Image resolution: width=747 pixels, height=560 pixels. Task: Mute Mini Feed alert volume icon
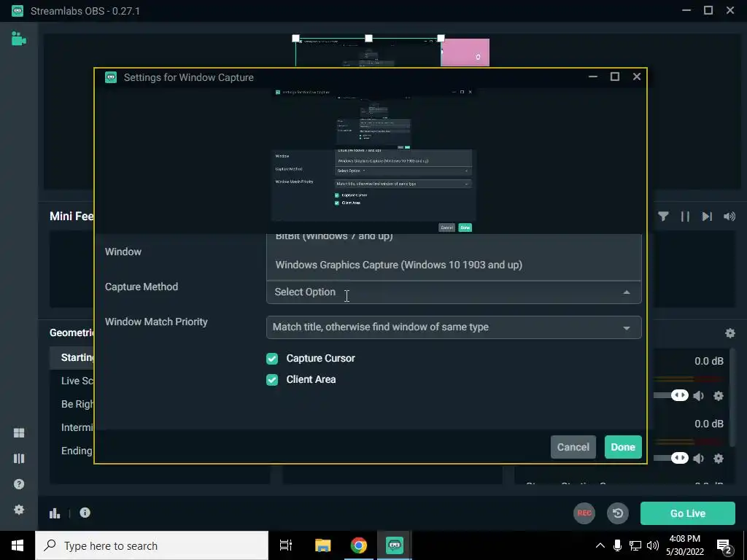pos(729,217)
